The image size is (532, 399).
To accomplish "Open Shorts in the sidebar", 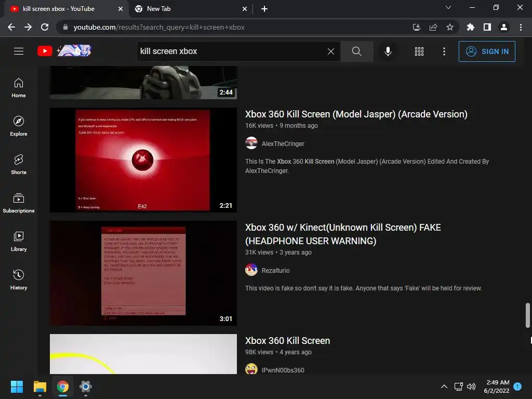I will tap(19, 165).
